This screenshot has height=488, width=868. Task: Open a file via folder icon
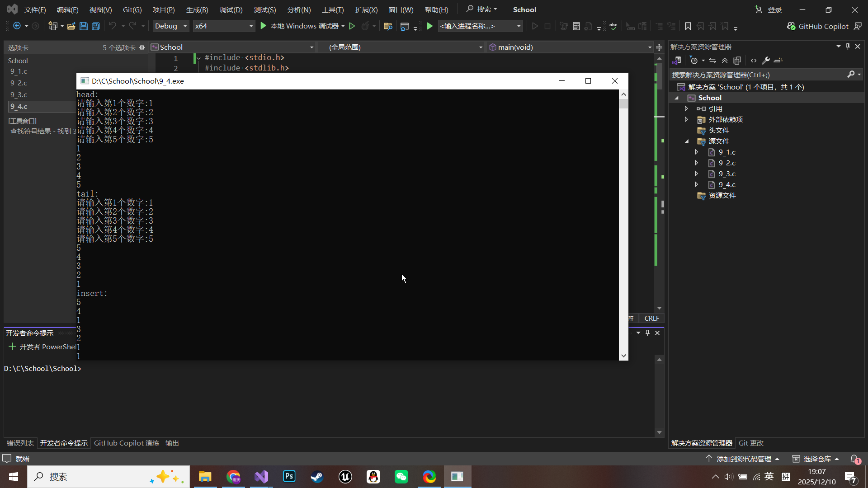click(x=71, y=26)
